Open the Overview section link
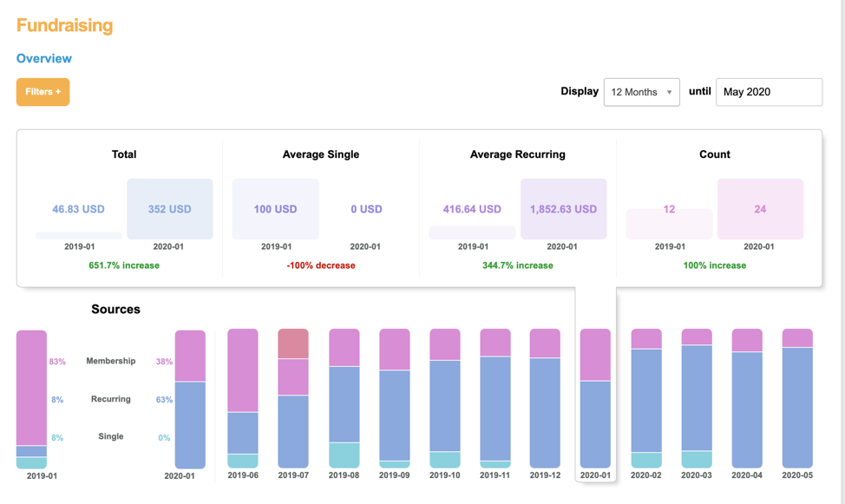 (44, 58)
